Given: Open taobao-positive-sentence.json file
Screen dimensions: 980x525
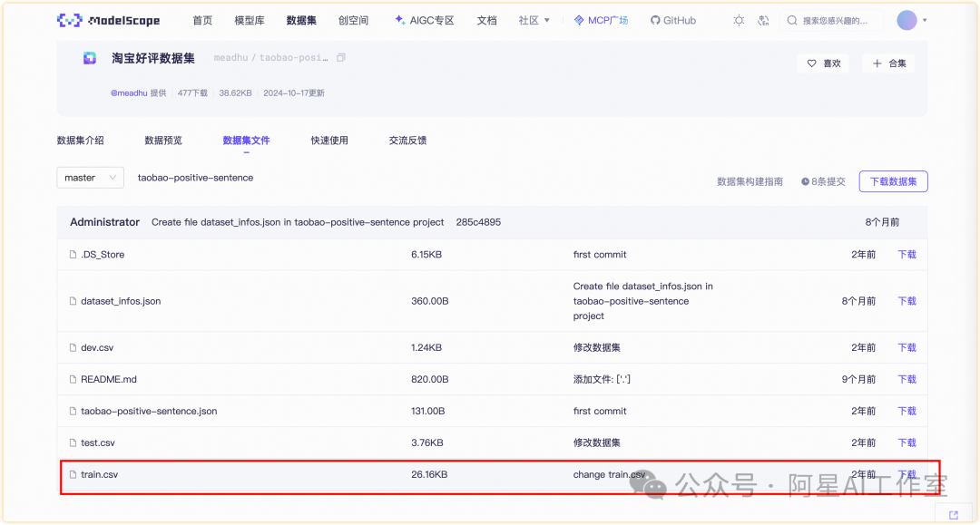Looking at the screenshot, I should (149, 412).
